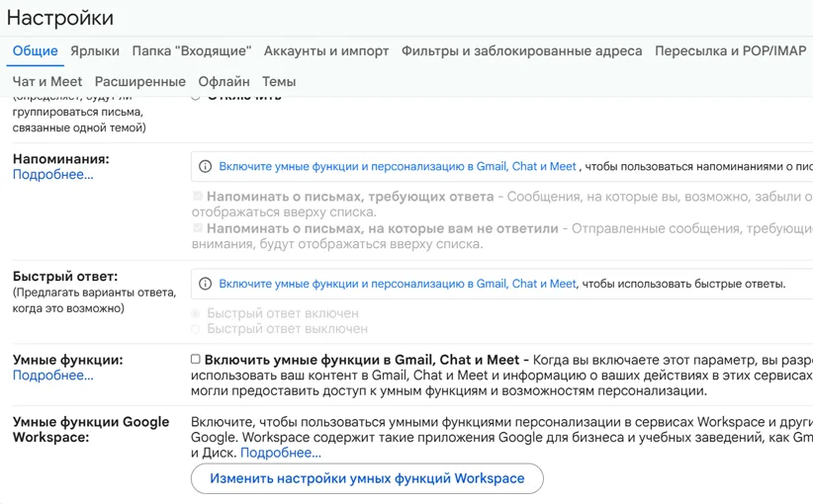Enable the "Включить умные функции" checkbox

(x=196, y=360)
